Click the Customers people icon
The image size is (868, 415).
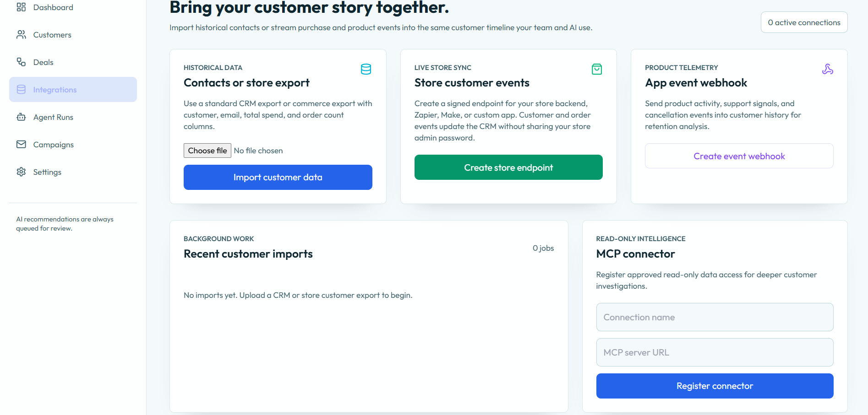click(x=21, y=35)
